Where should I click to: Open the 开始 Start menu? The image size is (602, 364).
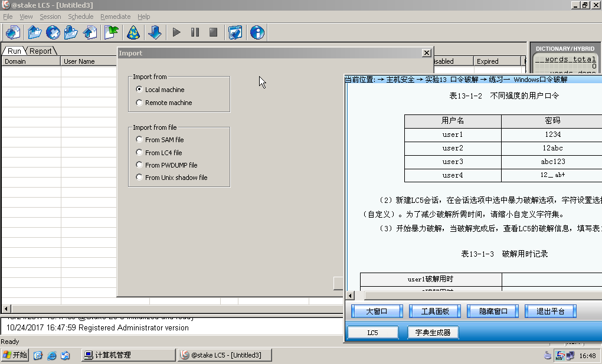point(15,355)
